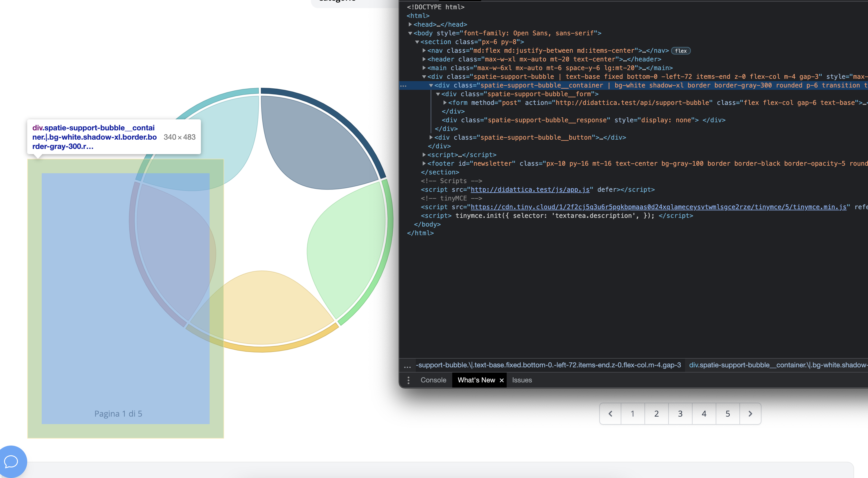Select the closing body tag line
The image size is (868, 478).
pos(427,225)
